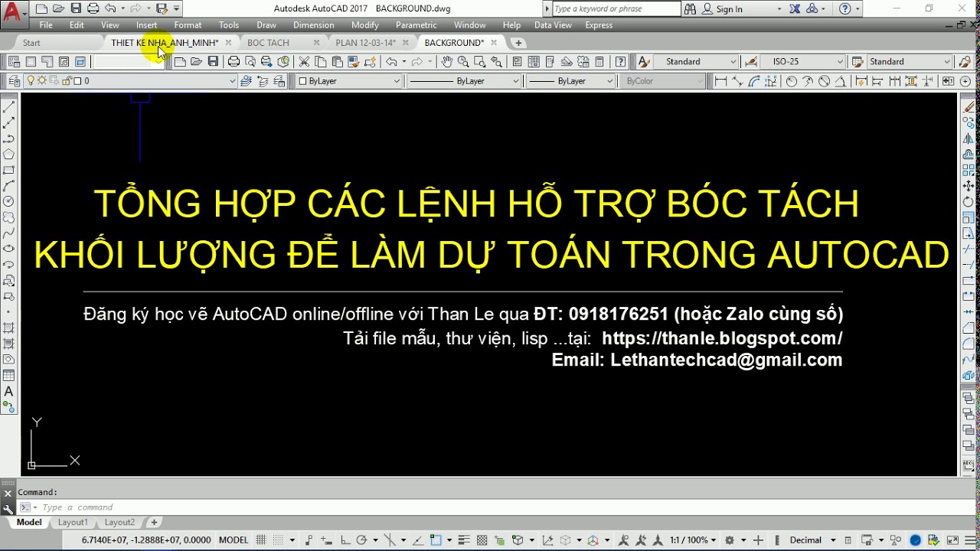The height and width of the screenshot is (551, 980).
Task: Click the search keyword or phrase field
Action: click(x=616, y=9)
